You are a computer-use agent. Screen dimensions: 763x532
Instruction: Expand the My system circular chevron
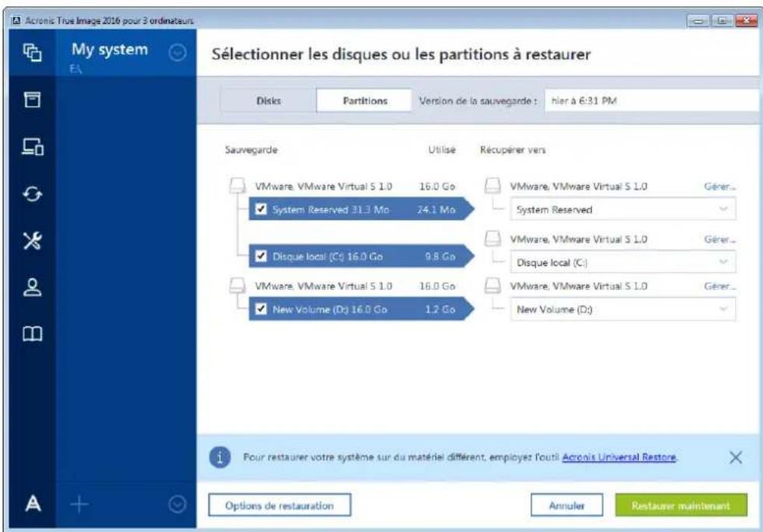click(x=177, y=52)
